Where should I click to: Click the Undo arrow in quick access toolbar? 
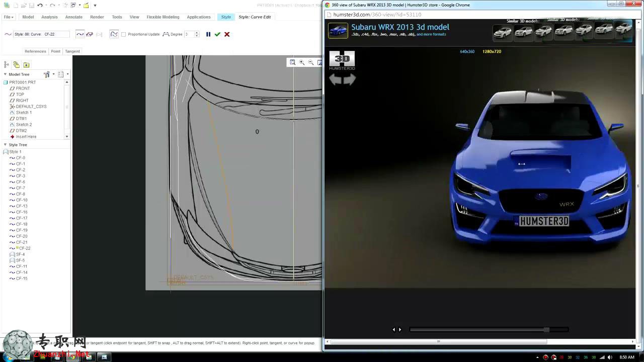tap(40, 5)
